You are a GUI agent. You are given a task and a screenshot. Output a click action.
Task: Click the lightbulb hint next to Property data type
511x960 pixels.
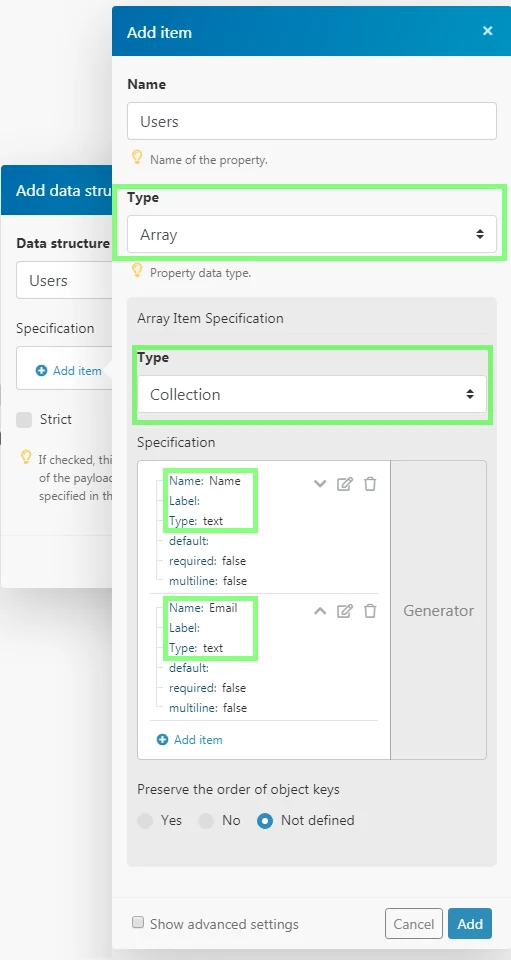(x=137, y=271)
